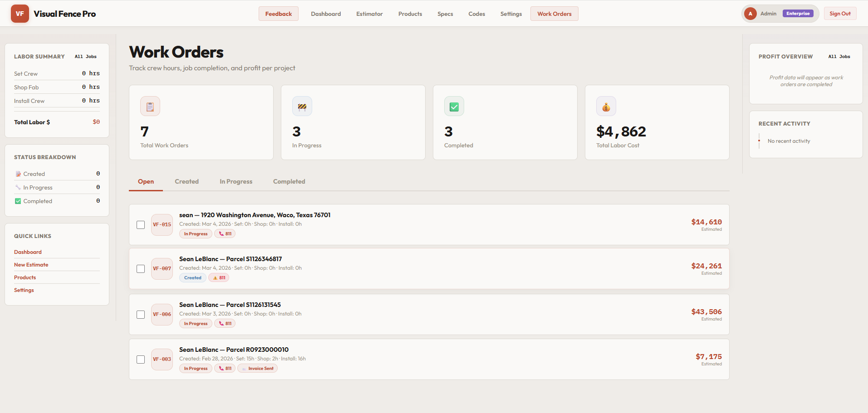
Task: Open the VF-006 work order ID badge
Action: tap(162, 315)
